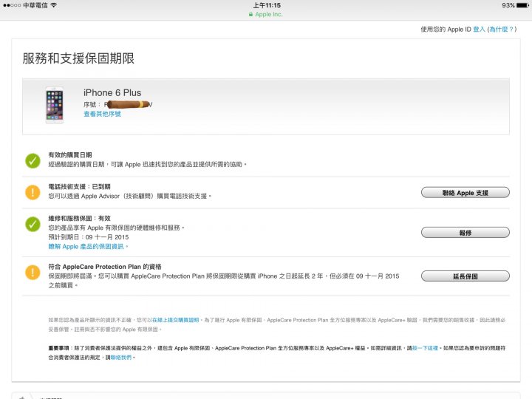Screen dimensions: 532x399
Task: Click the 電話技術支援：已到期 status text
Action: [79, 187]
